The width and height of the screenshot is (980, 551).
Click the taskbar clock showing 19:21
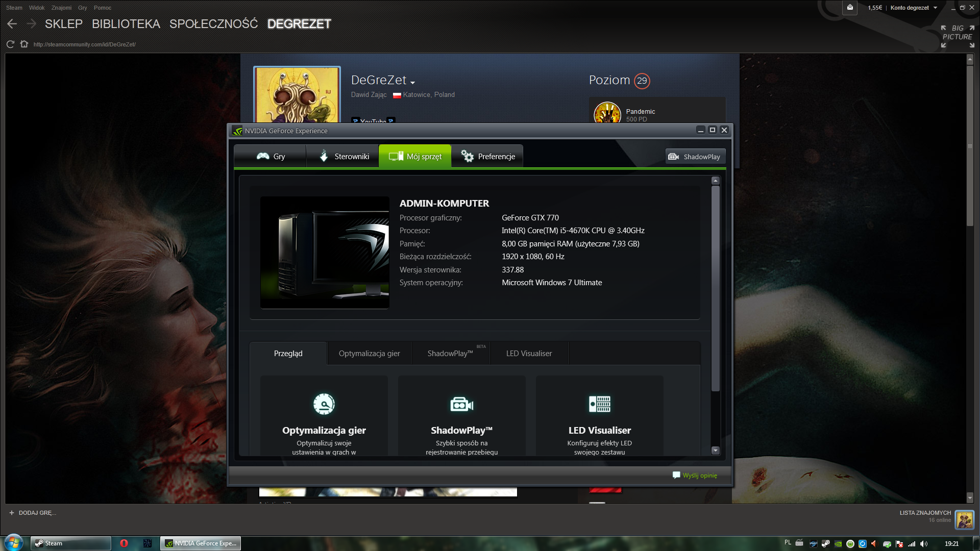(951, 544)
